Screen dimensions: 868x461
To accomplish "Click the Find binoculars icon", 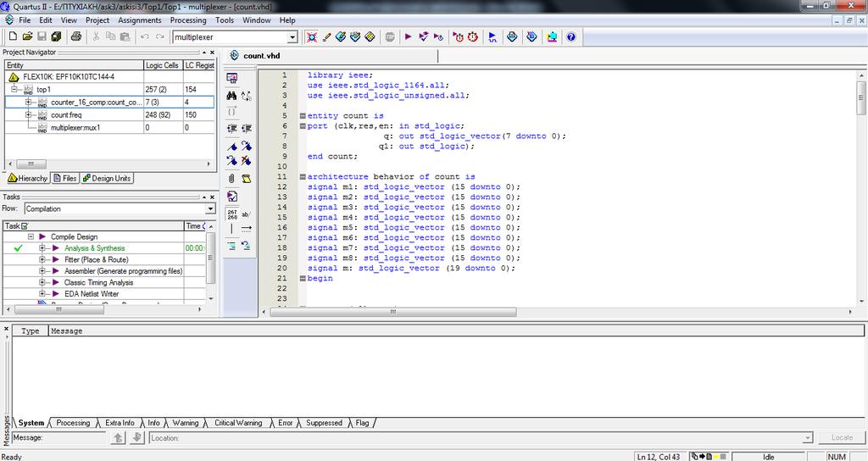I will point(232,96).
